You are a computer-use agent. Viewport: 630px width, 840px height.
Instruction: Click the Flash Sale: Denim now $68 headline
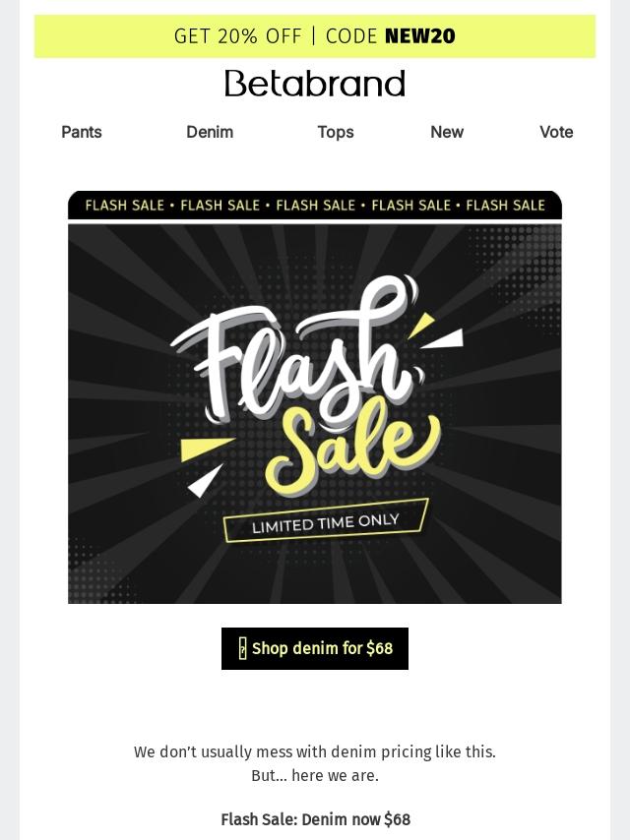315,819
